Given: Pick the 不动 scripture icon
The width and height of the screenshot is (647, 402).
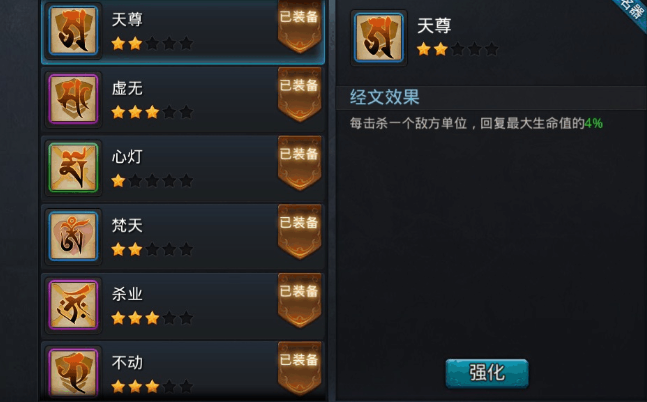Looking at the screenshot, I should [73, 373].
